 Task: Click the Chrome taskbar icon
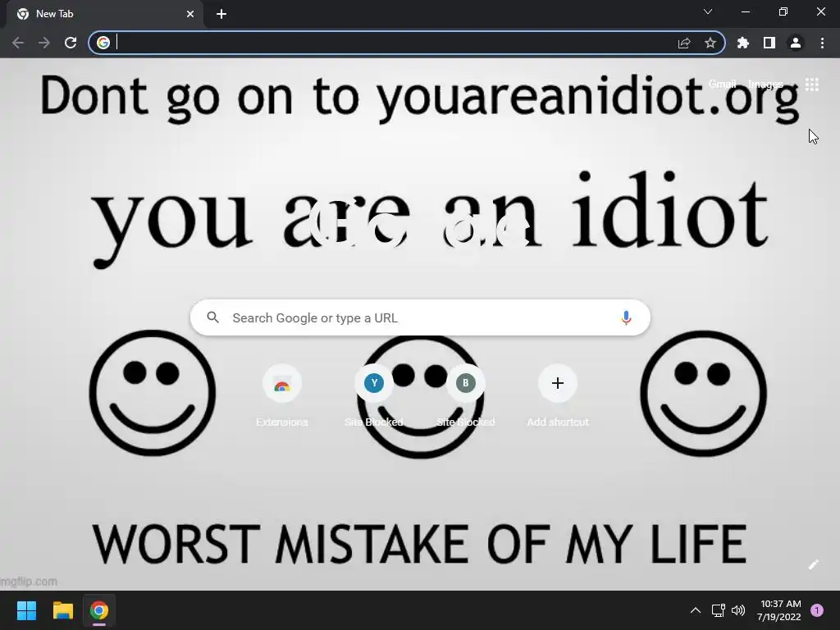99,610
